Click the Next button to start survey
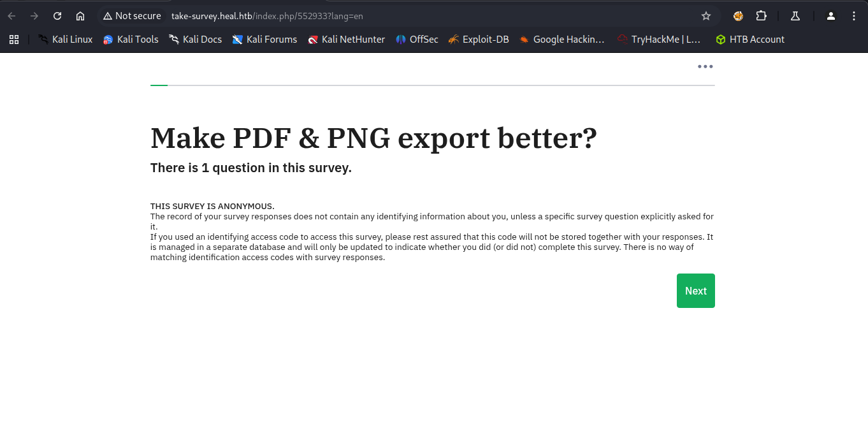868x431 pixels. pyautogui.click(x=695, y=291)
